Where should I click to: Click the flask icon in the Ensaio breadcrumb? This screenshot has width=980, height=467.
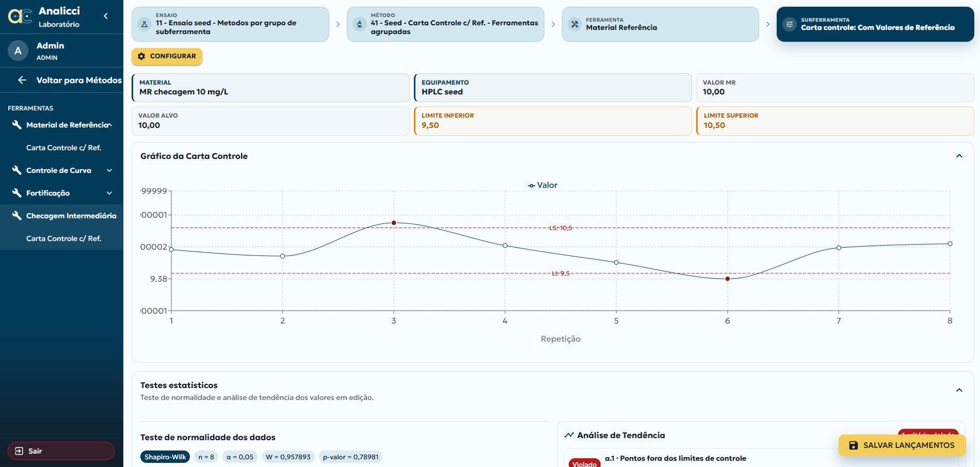(144, 24)
